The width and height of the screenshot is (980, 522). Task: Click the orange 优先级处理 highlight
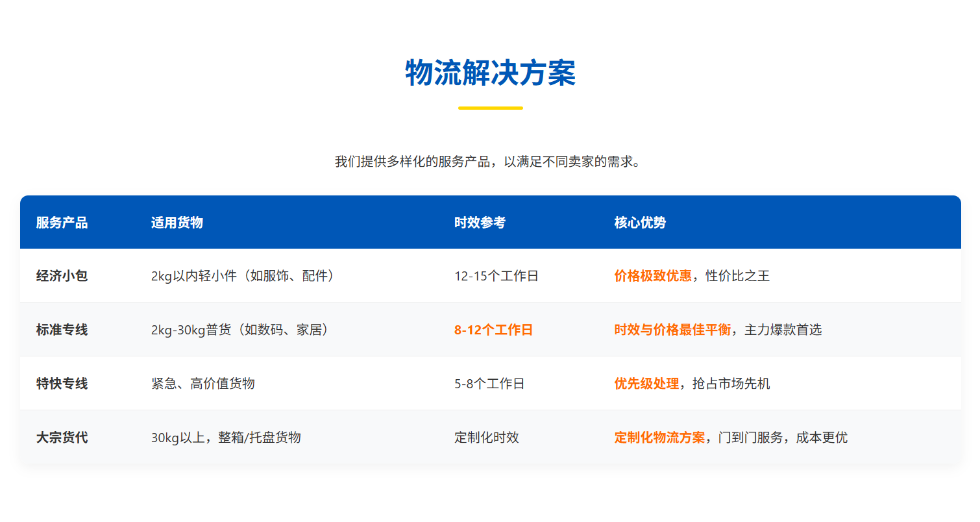pos(646,384)
